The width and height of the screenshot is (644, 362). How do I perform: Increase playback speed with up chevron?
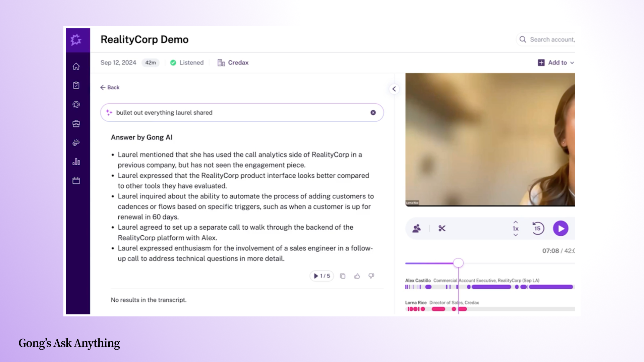(x=516, y=222)
